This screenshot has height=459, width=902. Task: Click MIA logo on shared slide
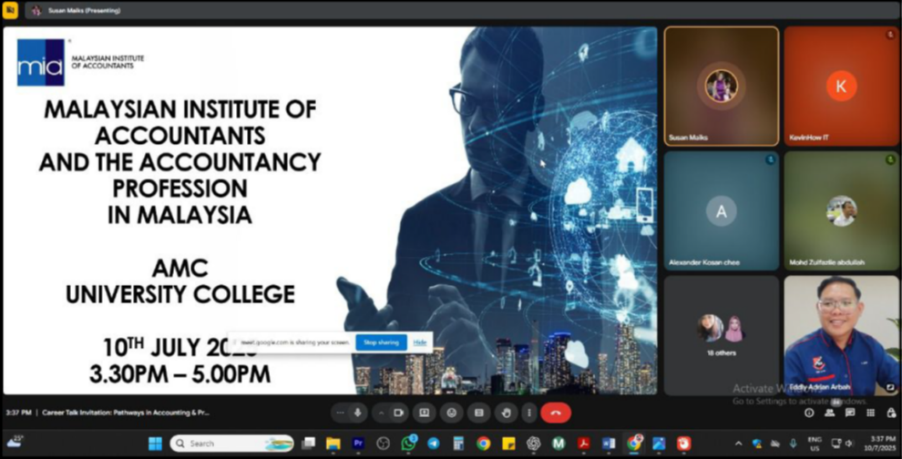click(x=41, y=63)
